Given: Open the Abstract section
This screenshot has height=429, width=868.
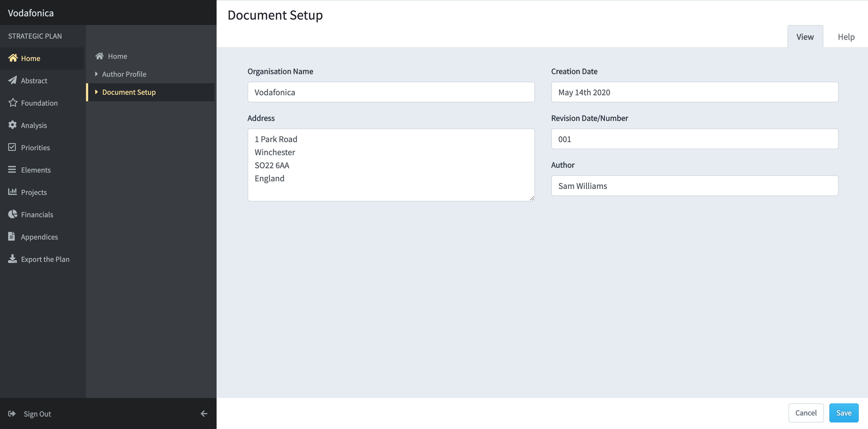Looking at the screenshot, I should click(x=42, y=81).
